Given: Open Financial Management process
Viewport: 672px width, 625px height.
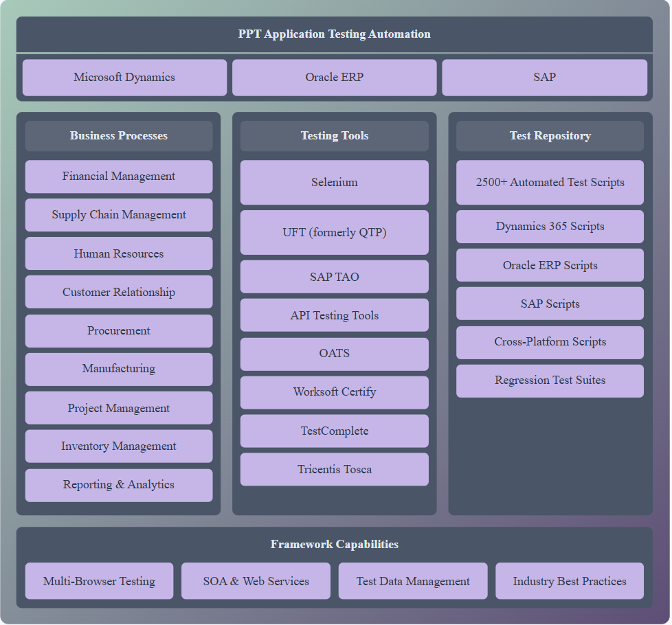Looking at the screenshot, I should (119, 177).
